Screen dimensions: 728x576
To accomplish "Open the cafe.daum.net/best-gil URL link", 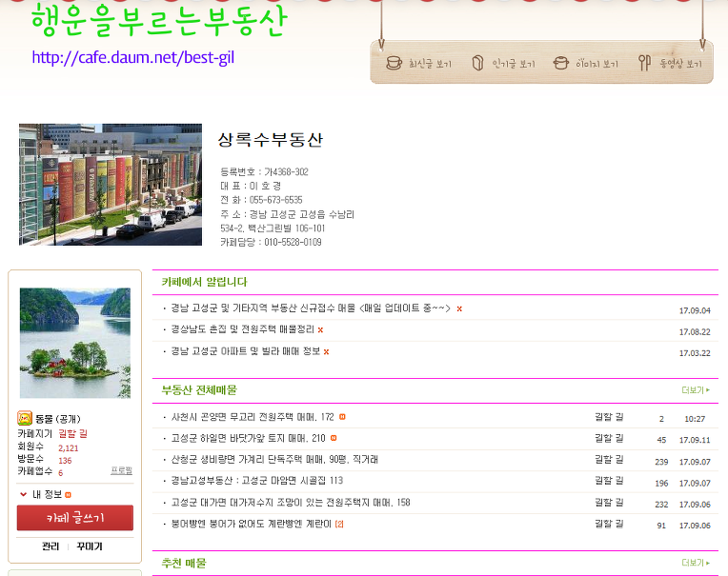I will tap(133, 57).
